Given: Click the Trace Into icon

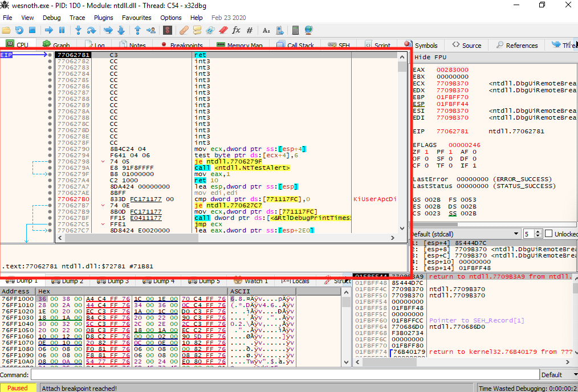Looking at the screenshot, I should click(x=108, y=30).
